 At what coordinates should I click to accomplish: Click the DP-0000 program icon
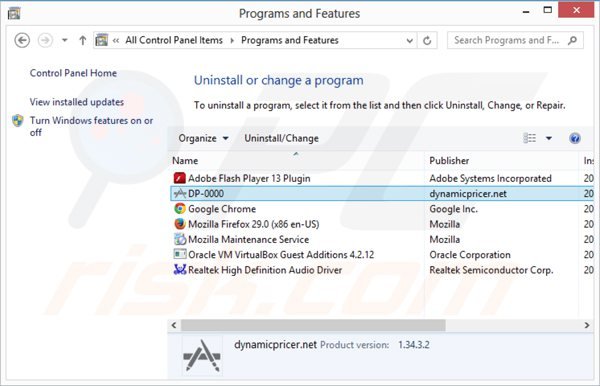pos(179,194)
